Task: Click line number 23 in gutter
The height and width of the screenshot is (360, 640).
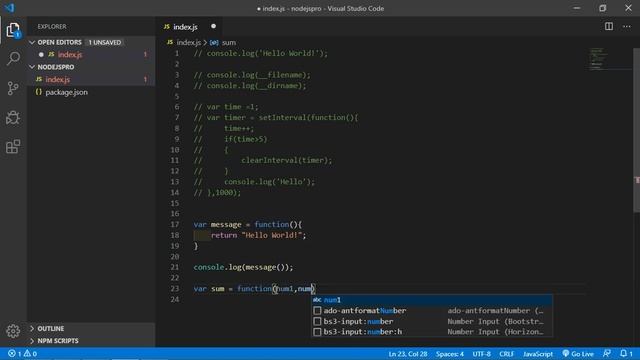Action: point(175,289)
